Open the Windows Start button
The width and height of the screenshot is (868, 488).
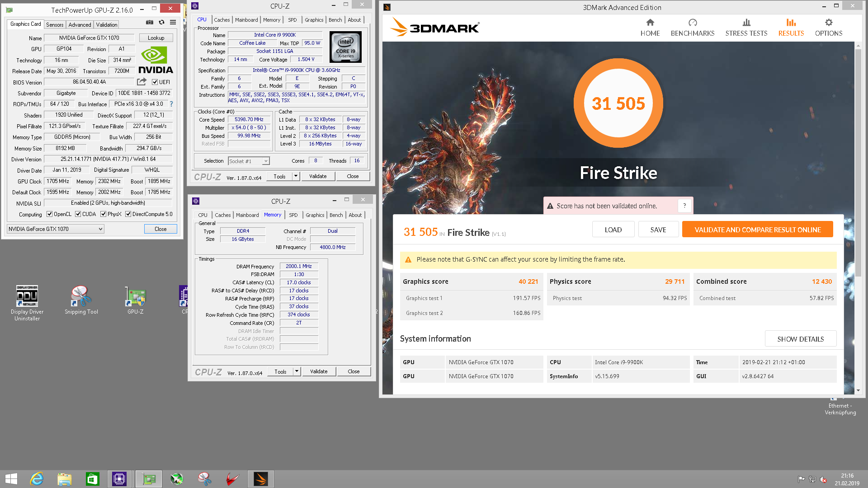[x=11, y=479]
